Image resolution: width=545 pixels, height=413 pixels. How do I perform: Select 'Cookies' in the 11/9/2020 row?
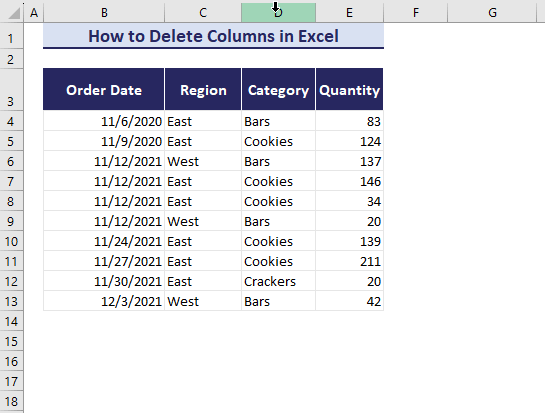tap(278, 141)
